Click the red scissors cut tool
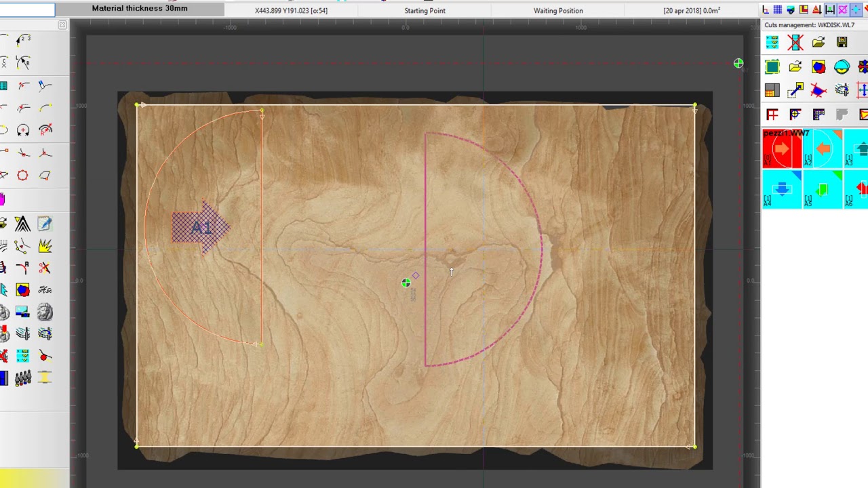 coord(45,267)
